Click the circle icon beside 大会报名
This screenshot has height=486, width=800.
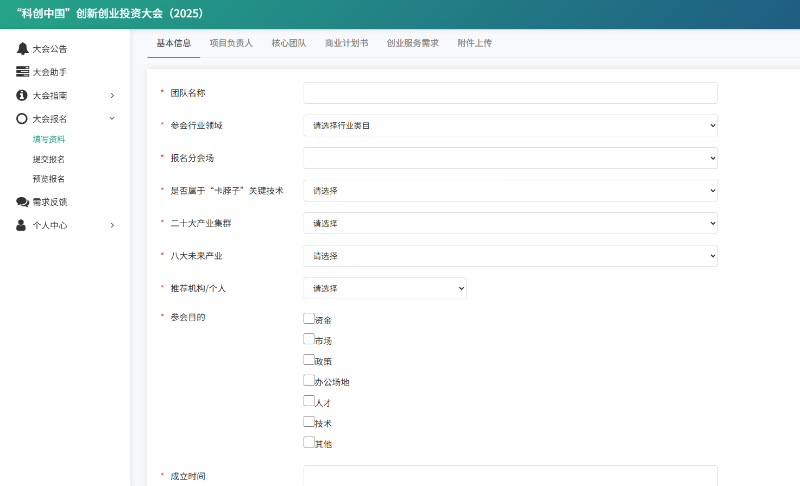22,118
